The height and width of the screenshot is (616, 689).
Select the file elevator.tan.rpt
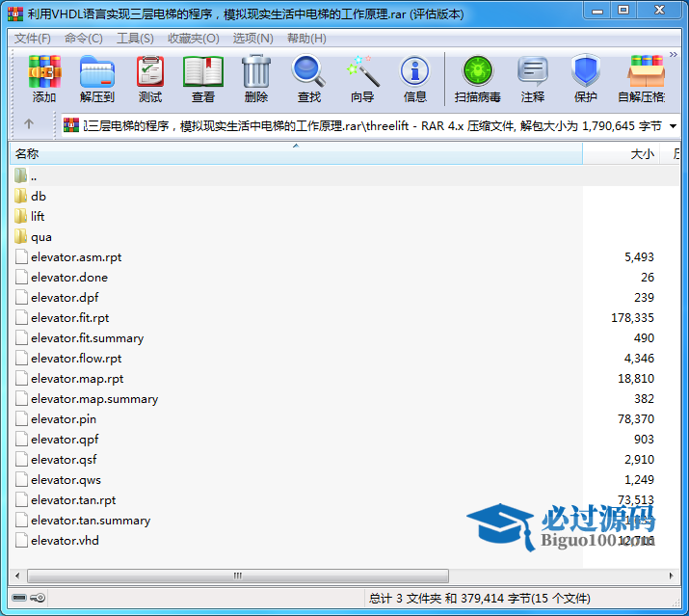[x=73, y=499]
